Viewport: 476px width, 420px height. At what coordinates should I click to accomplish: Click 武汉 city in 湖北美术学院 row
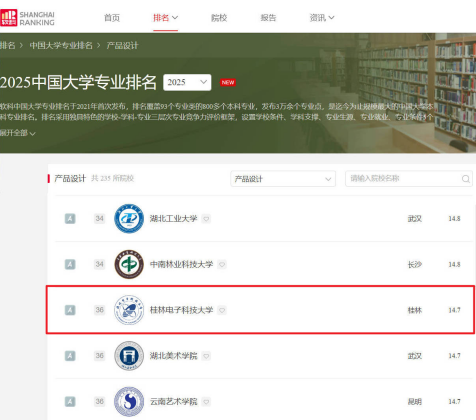click(x=415, y=356)
